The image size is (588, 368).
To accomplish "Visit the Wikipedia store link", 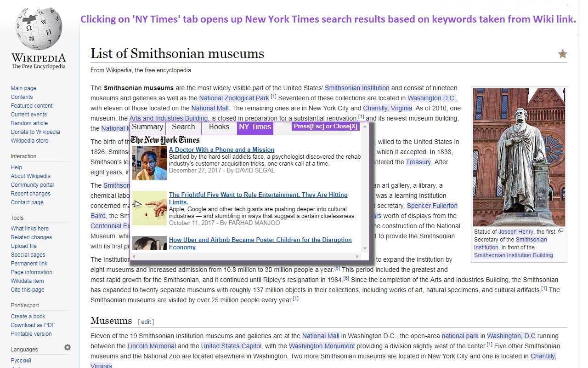I will pyautogui.click(x=29, y=141).
